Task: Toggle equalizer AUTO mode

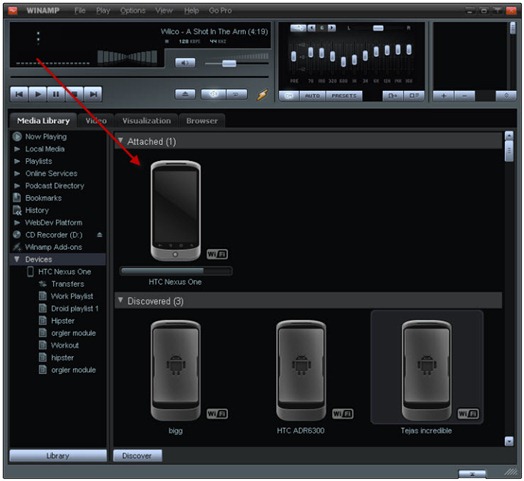Action: (x=312, y=96)
